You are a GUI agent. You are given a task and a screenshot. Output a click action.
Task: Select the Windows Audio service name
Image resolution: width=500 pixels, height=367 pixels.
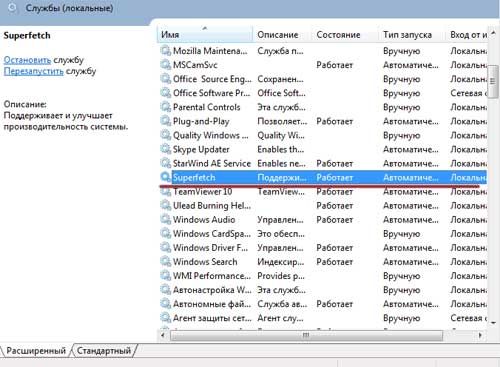click(x=204, y=220)
